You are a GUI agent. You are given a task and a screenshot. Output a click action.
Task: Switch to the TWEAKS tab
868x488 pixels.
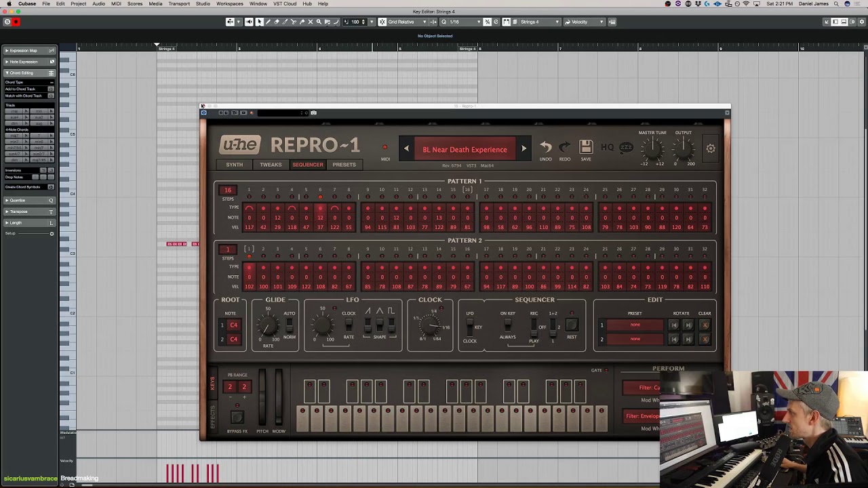coord(271,165)
